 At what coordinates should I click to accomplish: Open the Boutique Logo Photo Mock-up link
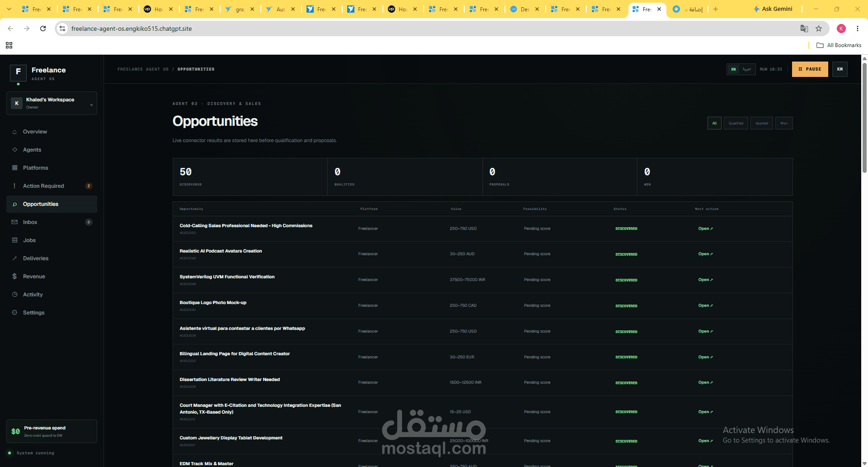(x=705, y=305)
